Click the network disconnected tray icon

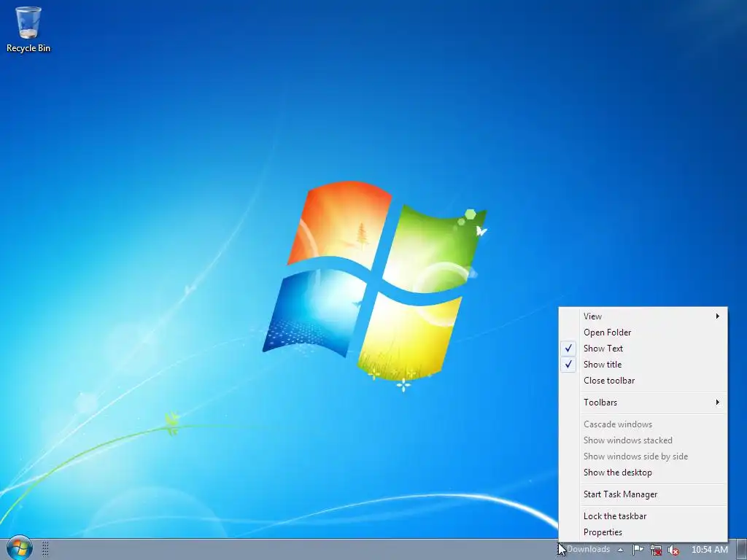coord(656,550)
